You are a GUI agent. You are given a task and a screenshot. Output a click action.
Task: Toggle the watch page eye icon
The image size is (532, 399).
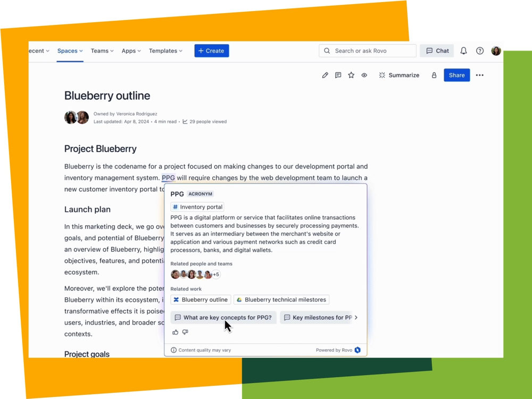[364, 76]
